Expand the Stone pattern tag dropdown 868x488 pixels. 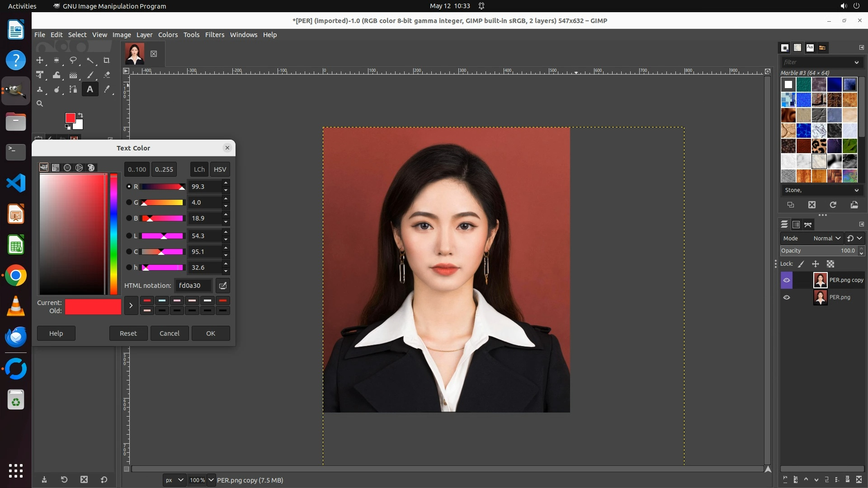856,190
